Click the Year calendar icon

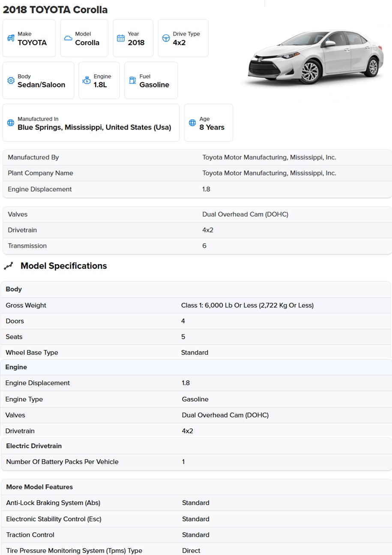click(121, 38)
